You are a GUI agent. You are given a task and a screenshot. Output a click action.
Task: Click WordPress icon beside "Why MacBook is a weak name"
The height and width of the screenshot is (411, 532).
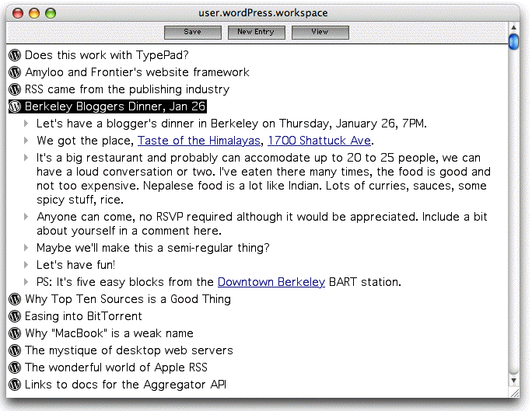point(15,333)
